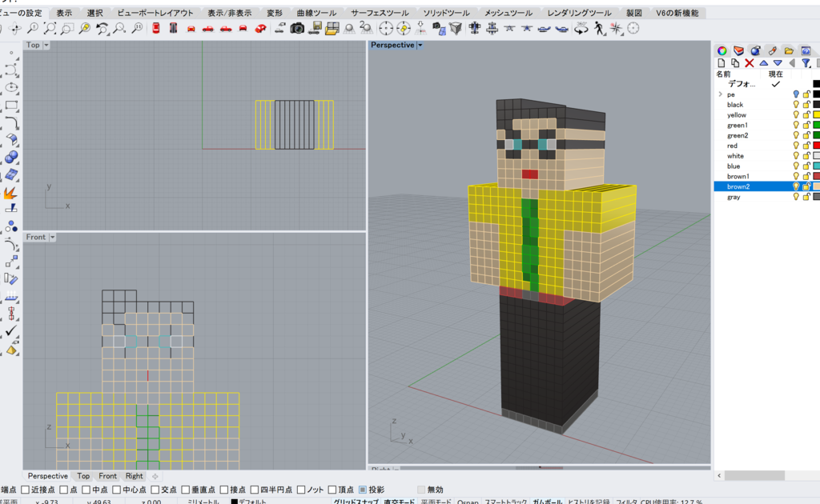The width and height of the screenshot is (820, 504).
Task: Create a new sublayer icon
Action: tap(735, 63)
